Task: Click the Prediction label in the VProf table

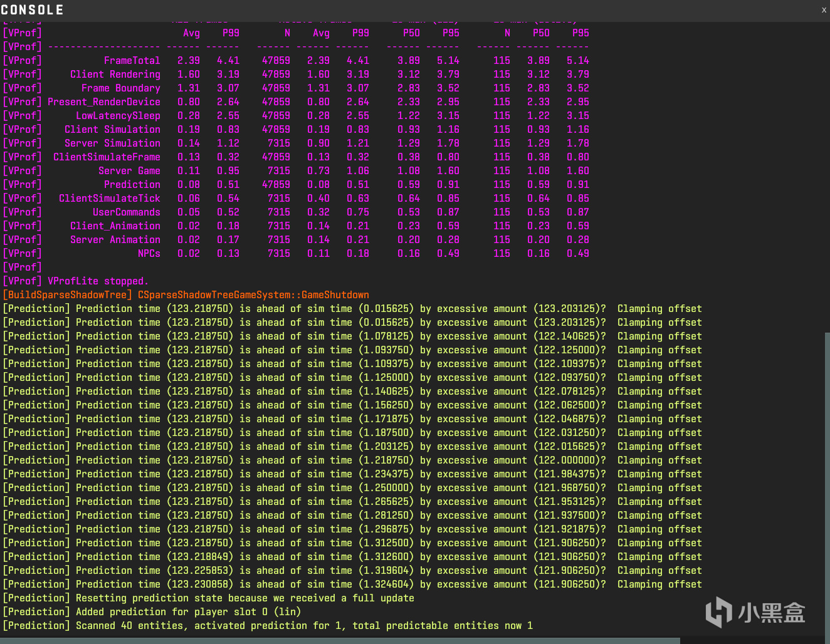Action: click(132, 185)
